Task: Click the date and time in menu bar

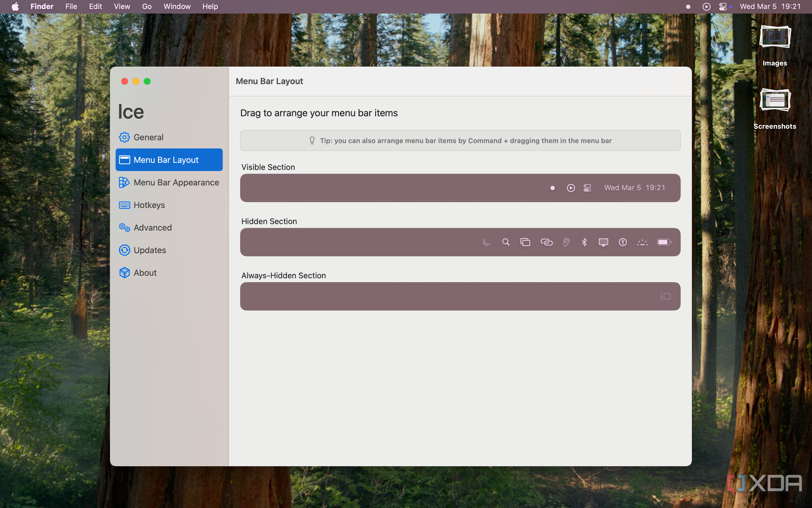Action: coord(770,7)
